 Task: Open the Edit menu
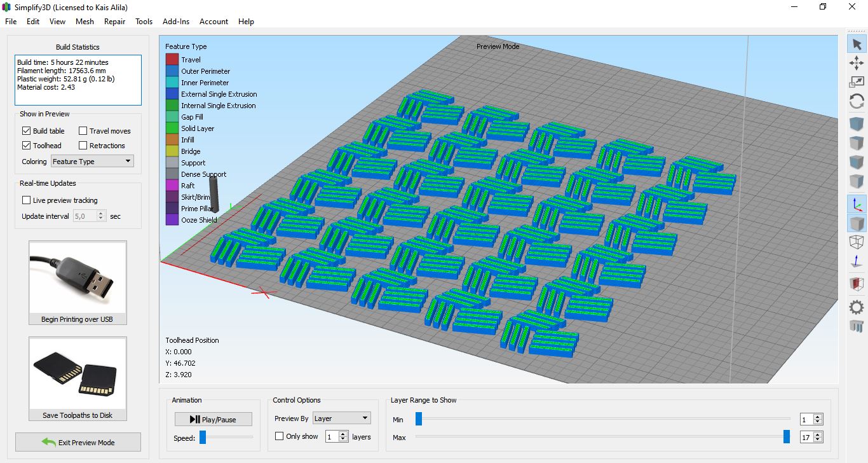coord(33,22)
